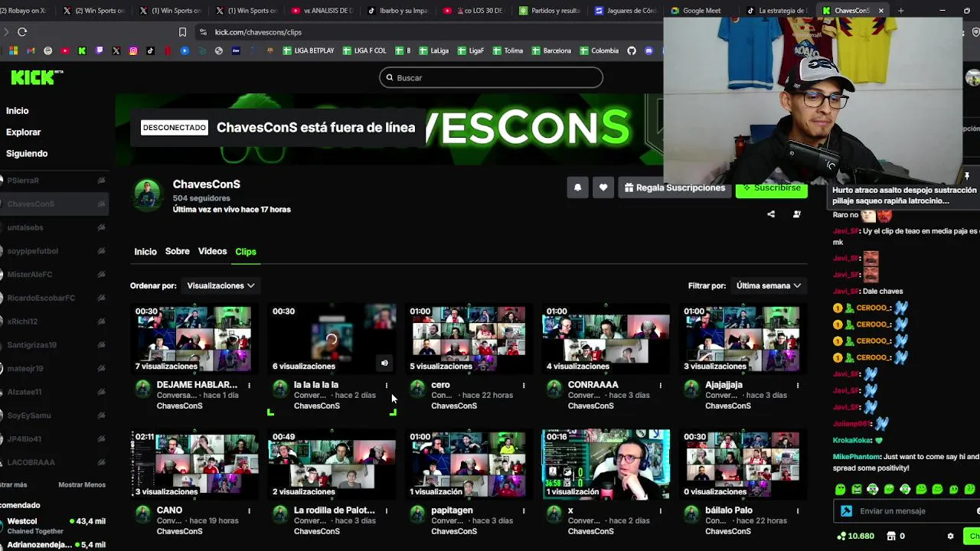The width and height of the screenshot is (980, 551).
Task: Switch to the Sobre tab
Action: 177,251
